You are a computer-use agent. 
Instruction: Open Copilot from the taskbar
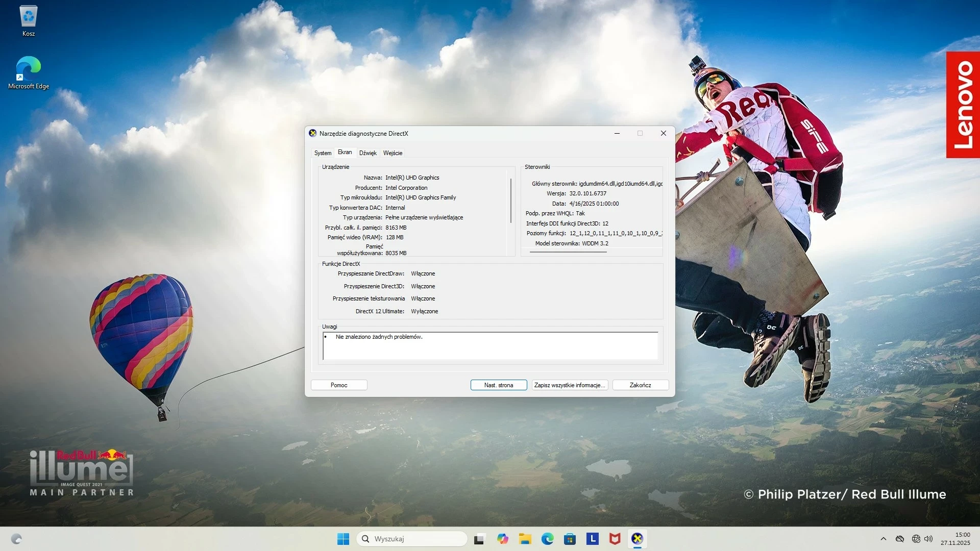(503, 538)
